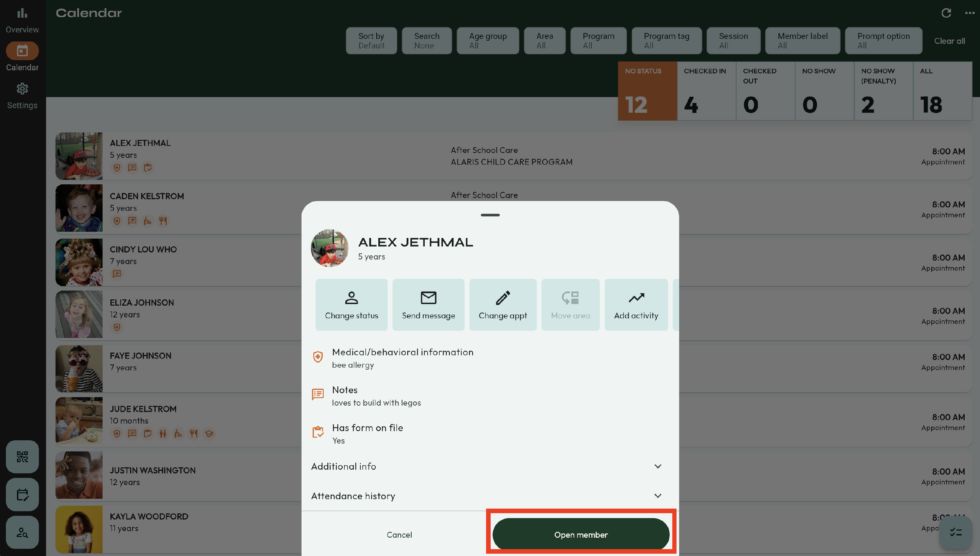Click the Add activity trend icon

[636, 297]
